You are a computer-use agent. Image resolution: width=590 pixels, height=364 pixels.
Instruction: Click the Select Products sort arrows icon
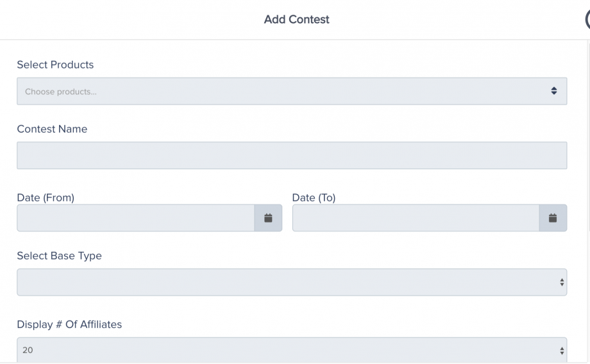554,92
